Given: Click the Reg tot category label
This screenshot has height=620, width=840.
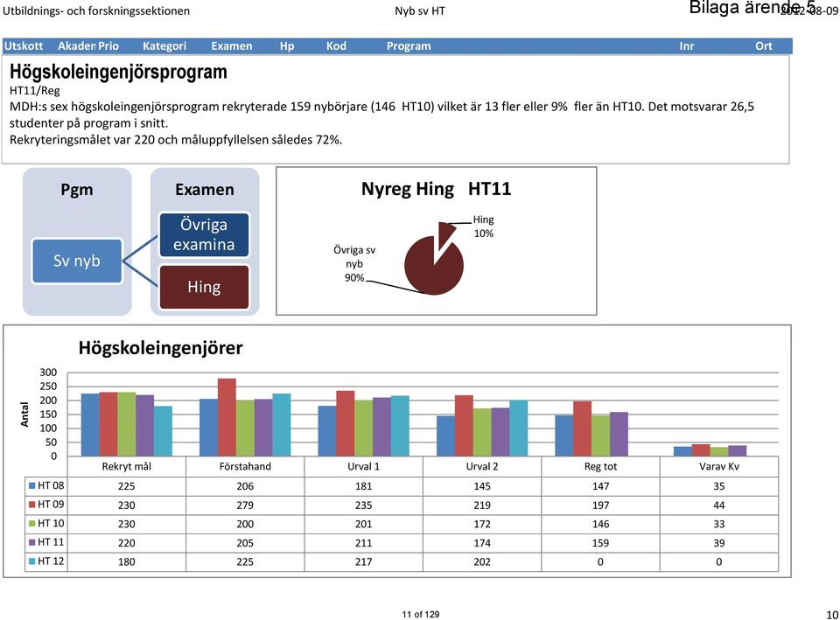Looking at the screenshot, I should click(600, 466).
